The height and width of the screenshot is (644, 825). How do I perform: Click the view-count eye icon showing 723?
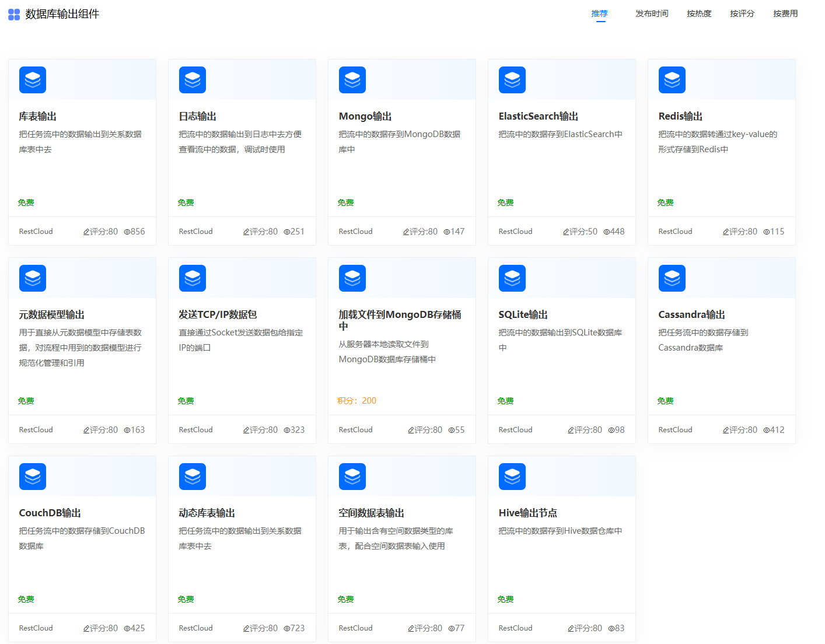point(286,629)
